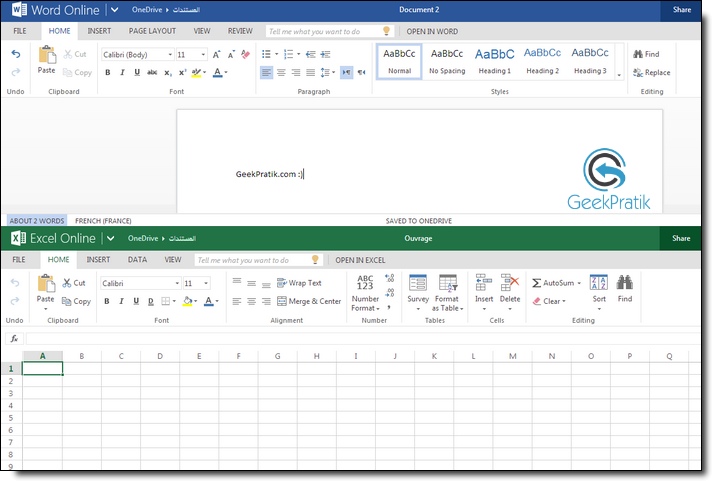The image size is (712, 481).
Task: Increase indent in Word paragraph group
Action: tap(325, 55)
